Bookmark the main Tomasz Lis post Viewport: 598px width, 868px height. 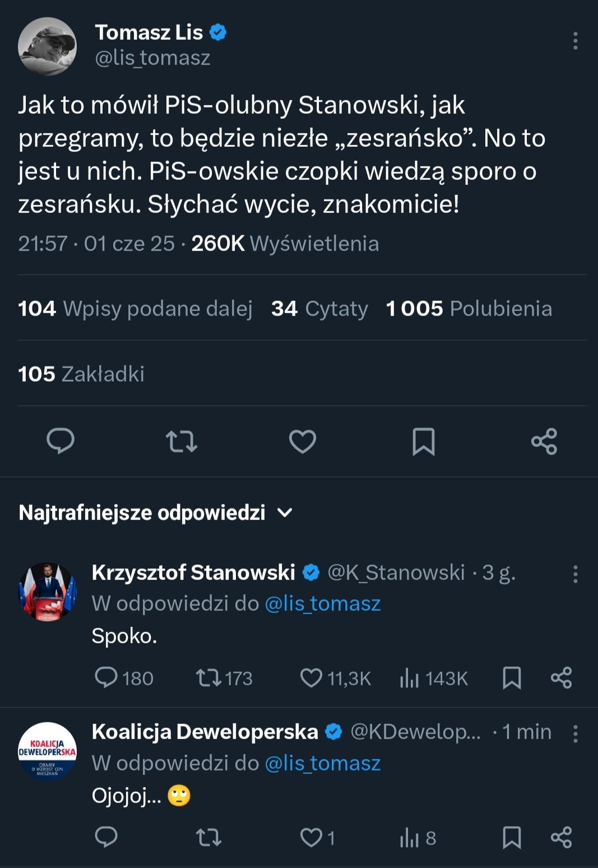tap(424, 441)
